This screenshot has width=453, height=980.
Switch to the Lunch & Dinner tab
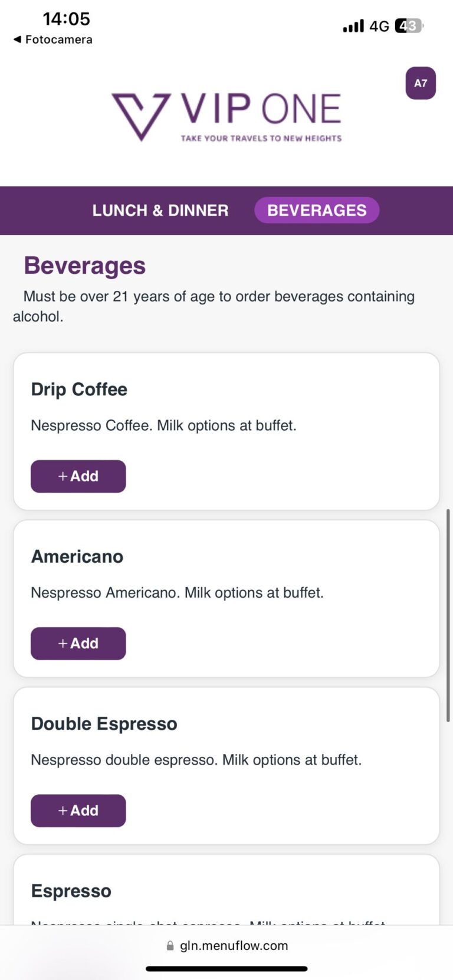(160, 211)
